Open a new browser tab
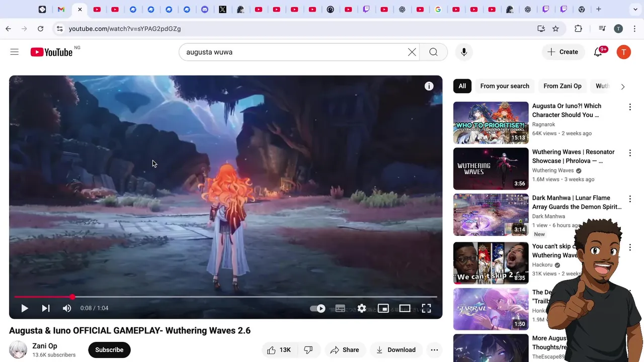 (599, 9)
